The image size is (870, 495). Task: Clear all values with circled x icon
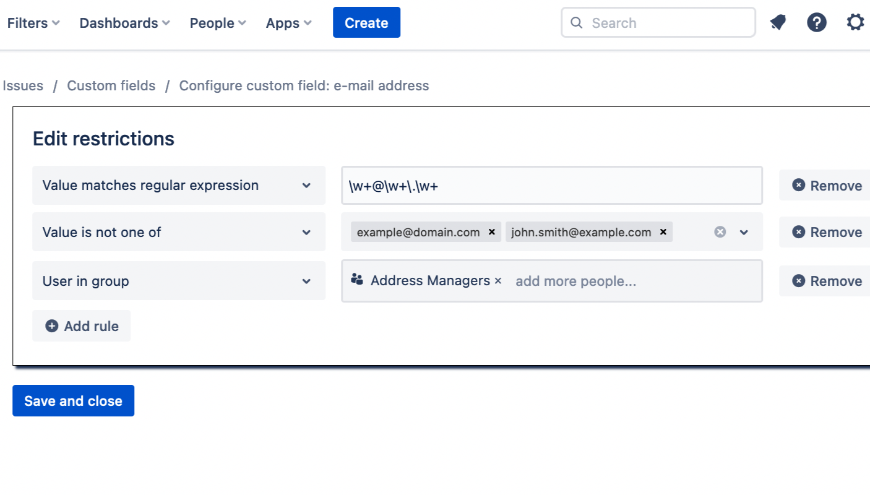pos(720,232)
